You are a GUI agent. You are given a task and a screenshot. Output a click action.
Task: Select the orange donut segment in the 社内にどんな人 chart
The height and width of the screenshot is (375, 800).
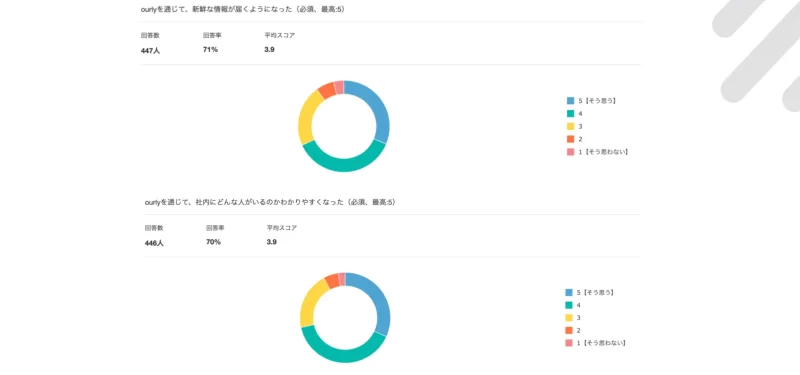332,280
